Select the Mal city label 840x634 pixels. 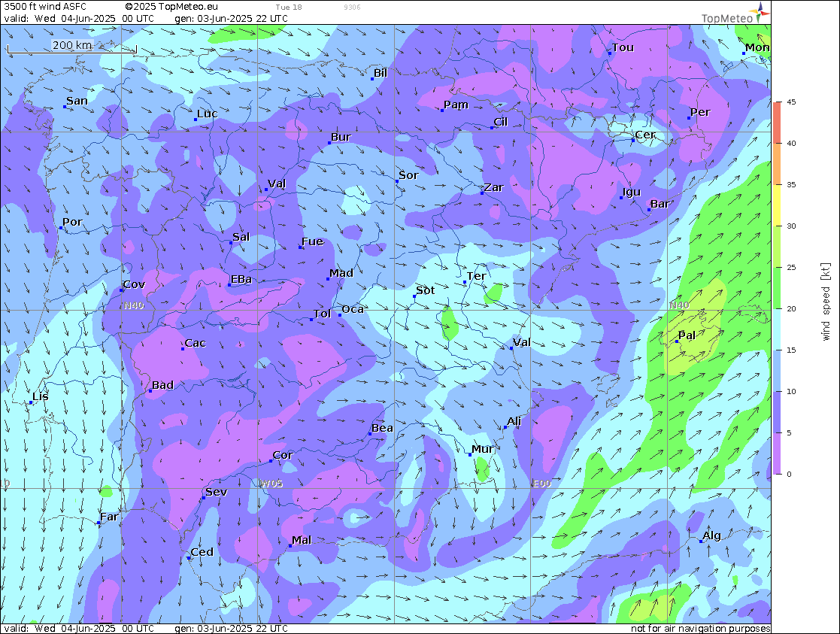pyautogui.click(x=302, y=540)
